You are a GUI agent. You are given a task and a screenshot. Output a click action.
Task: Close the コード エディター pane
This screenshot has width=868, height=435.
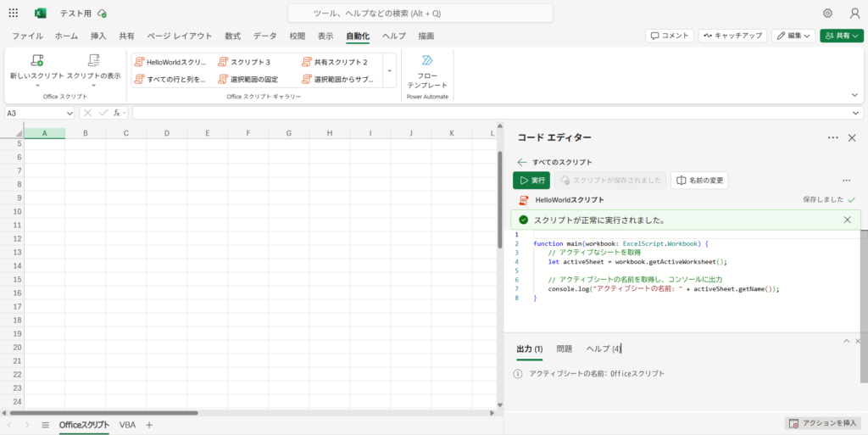[852, 138]
